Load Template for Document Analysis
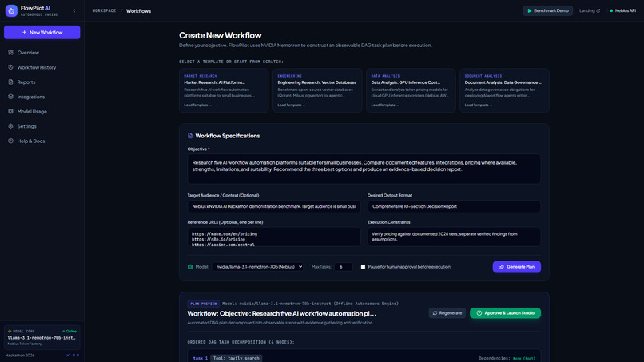644x362 pixels. click(479, 105)
